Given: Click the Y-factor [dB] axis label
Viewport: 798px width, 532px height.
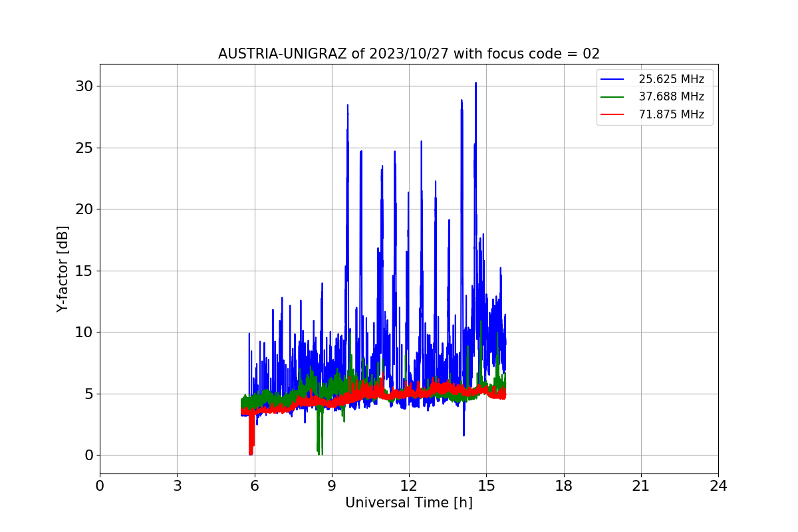Looking at the screenshot, I should (x=63, y=269).
